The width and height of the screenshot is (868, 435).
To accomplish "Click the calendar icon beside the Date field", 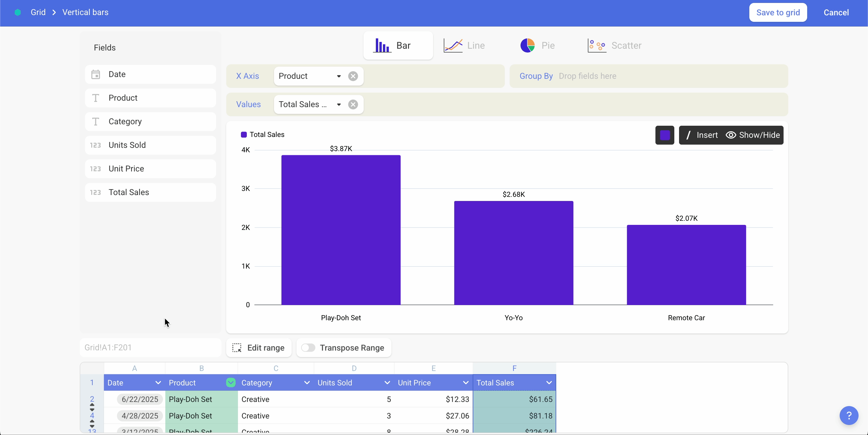I will 96,74.
